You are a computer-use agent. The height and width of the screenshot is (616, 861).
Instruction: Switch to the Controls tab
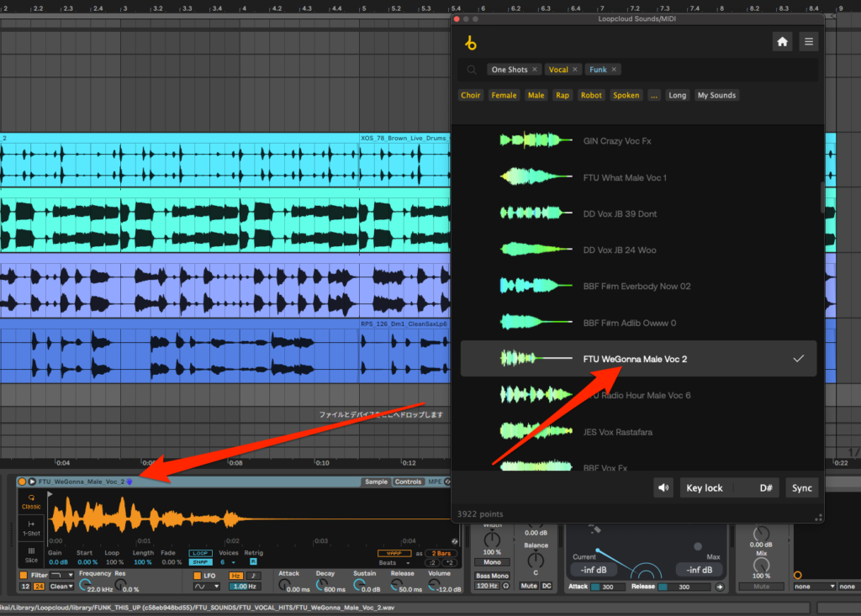(409, 482)
